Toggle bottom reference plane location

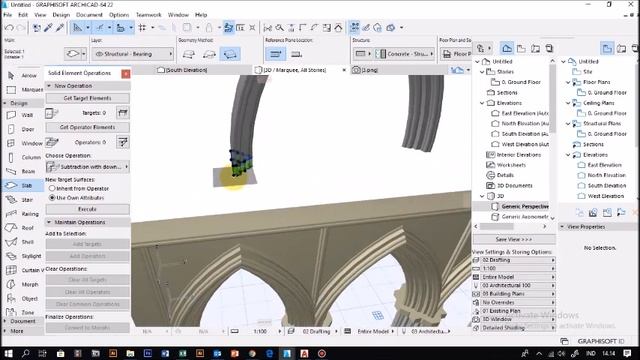click(x=296, y=54)
